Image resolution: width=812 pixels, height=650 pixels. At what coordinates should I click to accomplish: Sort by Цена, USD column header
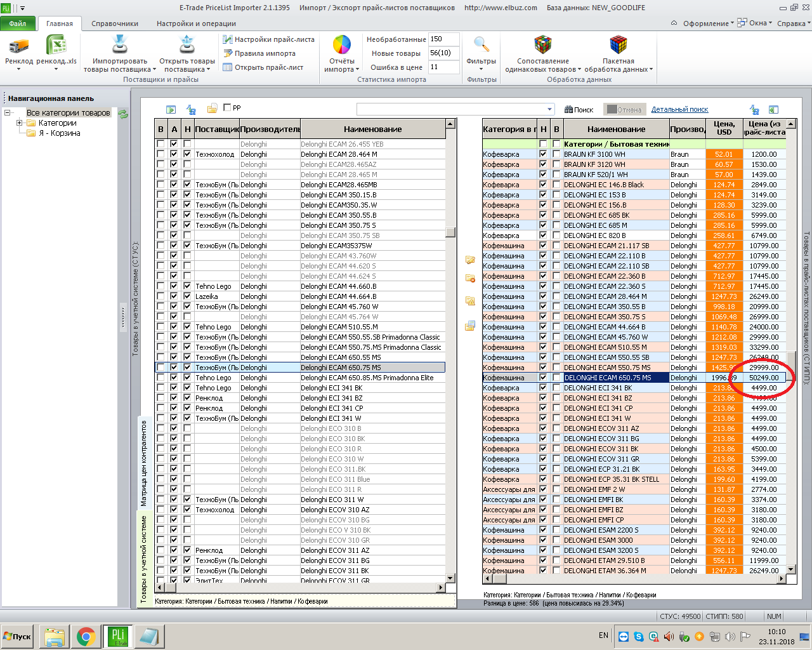pyautogui.click(x=724, y=128)
